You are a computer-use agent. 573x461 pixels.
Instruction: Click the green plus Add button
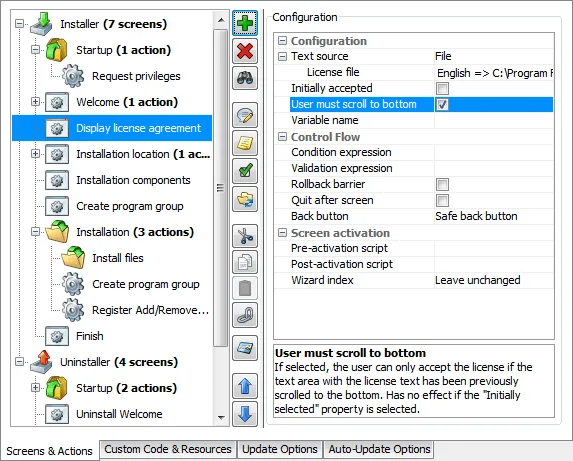(x=245, y=23)
